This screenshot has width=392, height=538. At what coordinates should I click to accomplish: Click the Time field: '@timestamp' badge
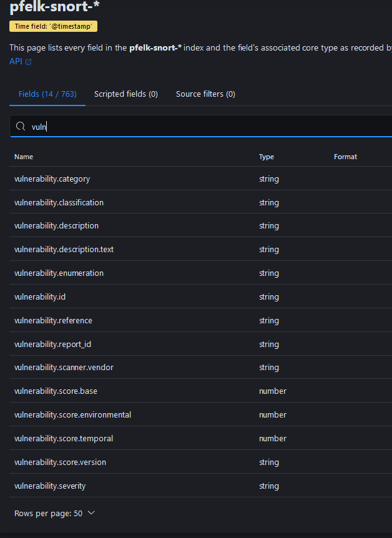tap(53, 26)
